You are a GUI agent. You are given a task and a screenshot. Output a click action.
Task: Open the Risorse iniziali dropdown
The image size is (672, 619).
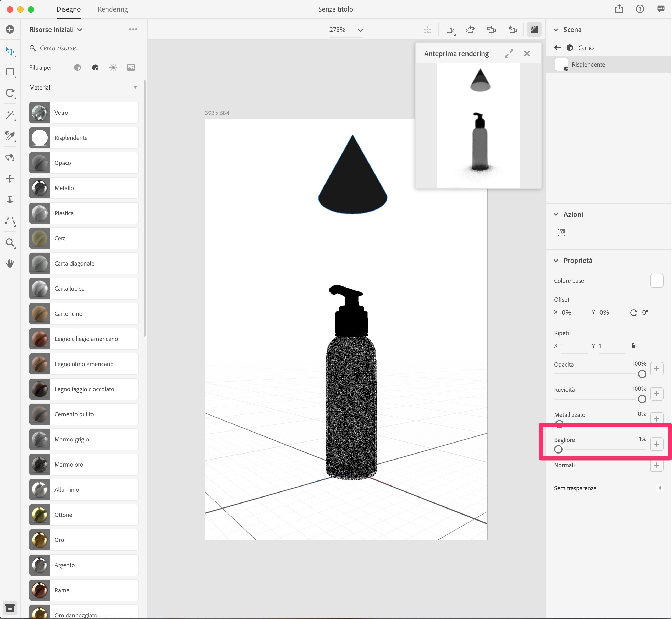pyautogui.click(x=56, y=30)
